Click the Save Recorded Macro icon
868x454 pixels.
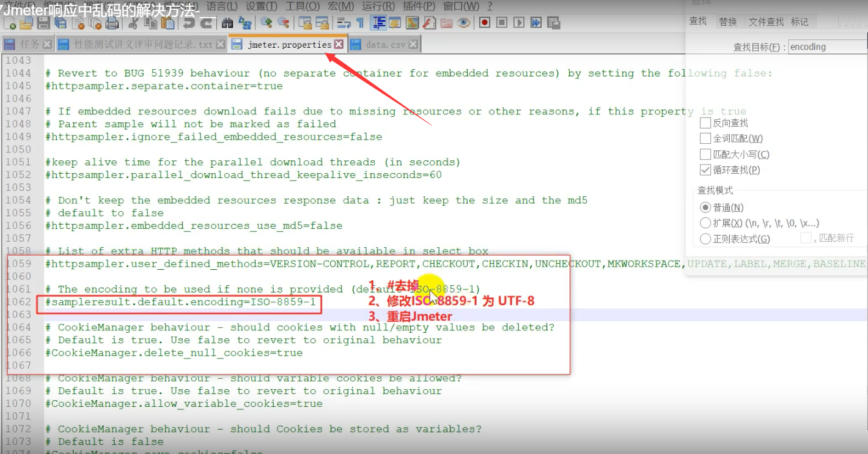click(553, 23)
